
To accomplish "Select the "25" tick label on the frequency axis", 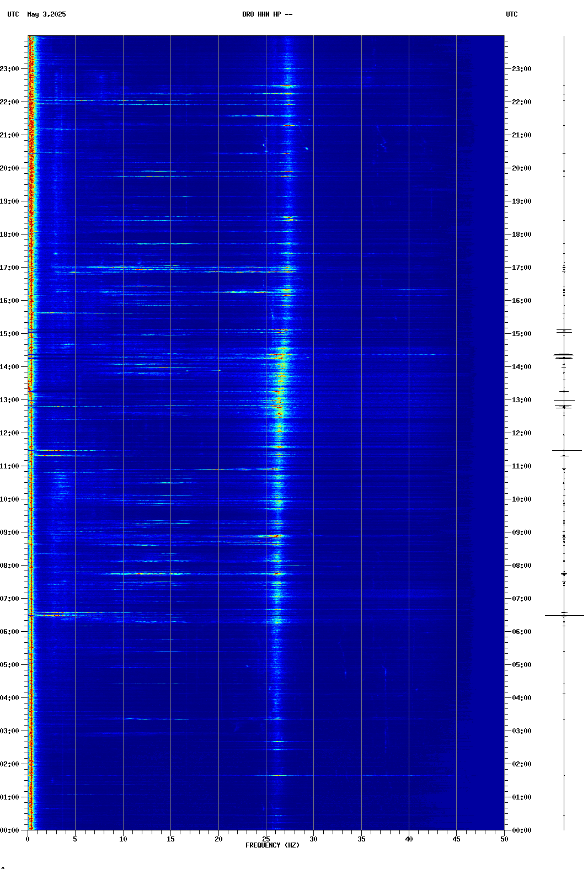I will (266, 839).
